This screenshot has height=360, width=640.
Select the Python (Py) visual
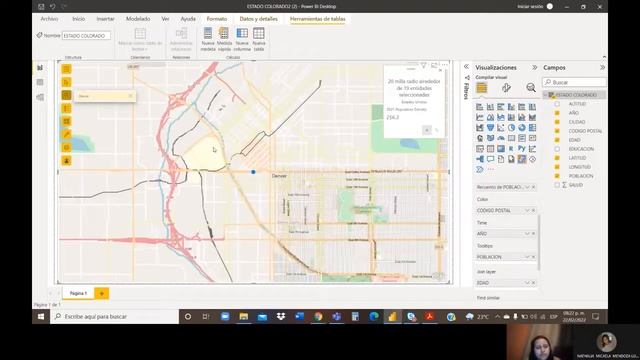pyautogui.click(x=522, y=149)
